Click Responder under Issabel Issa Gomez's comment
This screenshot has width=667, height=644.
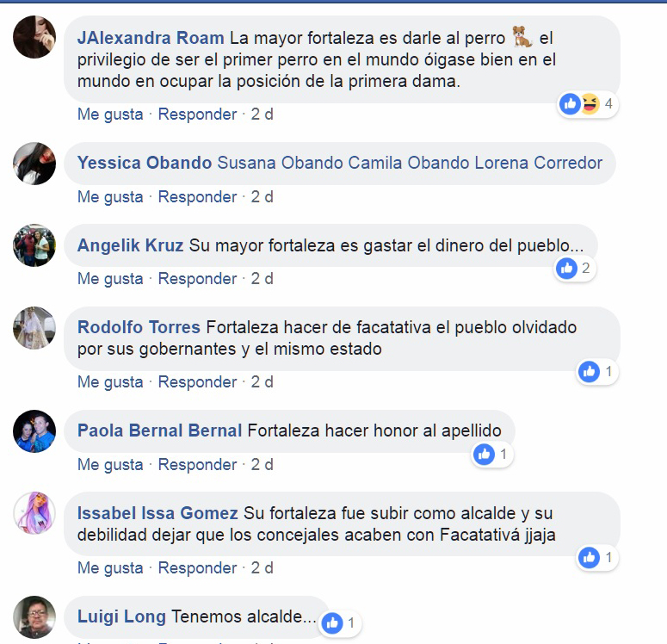[197, 568]
